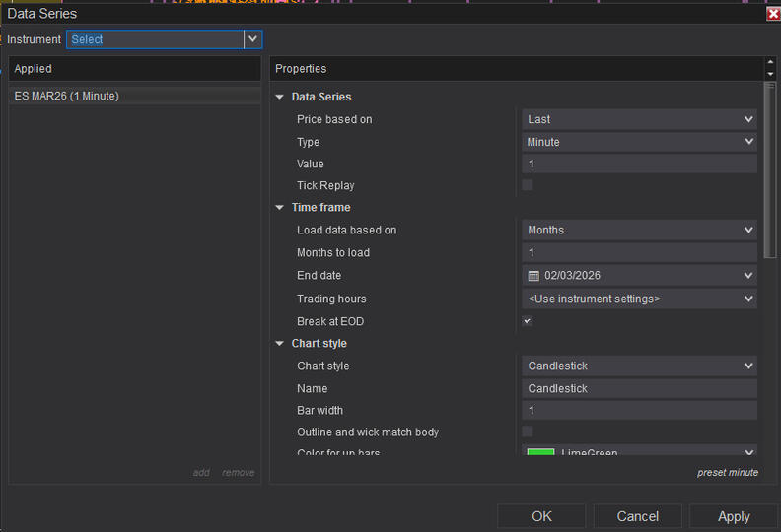Viewport: 781px width, 532px height.
Task: Collapse the Time frame section
Action: (280, 208)
